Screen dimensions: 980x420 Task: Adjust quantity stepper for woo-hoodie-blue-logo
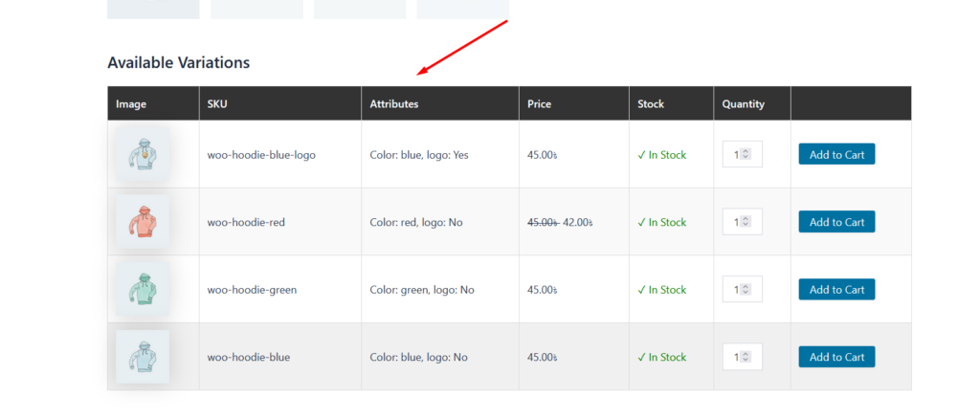(x=746, y=154)
